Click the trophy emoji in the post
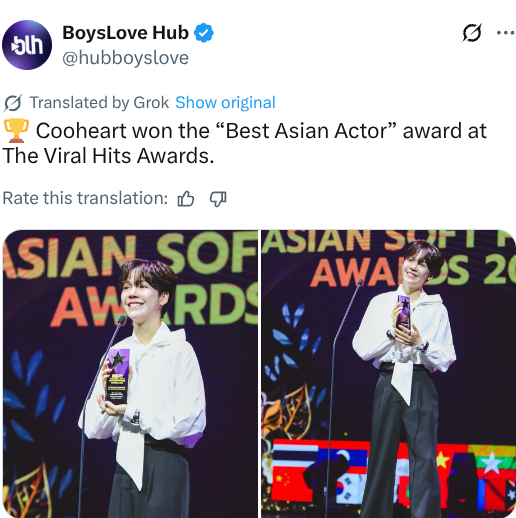The image size is (516, 518). (16, 131)
